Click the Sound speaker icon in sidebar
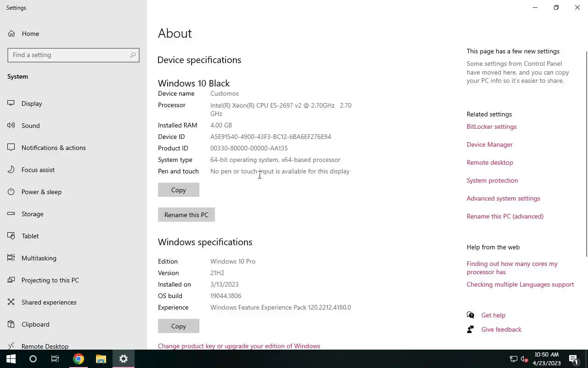Image resolution: width=588 pixels, height=368 pixels. (11, 126)
